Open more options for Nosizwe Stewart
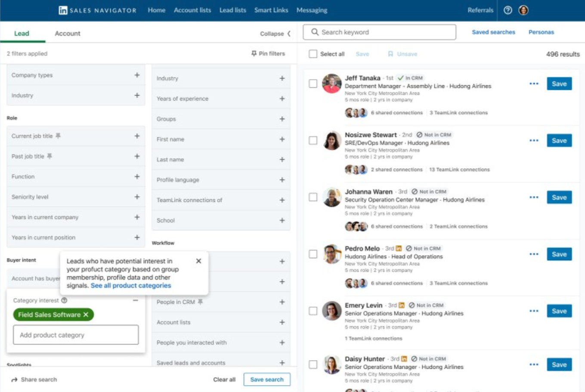The image size is (585, 392). [534, 140]
